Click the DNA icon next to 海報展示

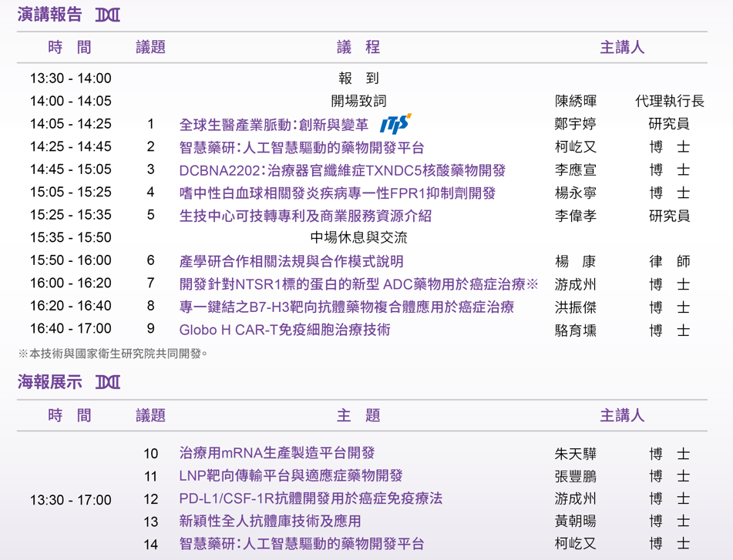tap(108, 383)
